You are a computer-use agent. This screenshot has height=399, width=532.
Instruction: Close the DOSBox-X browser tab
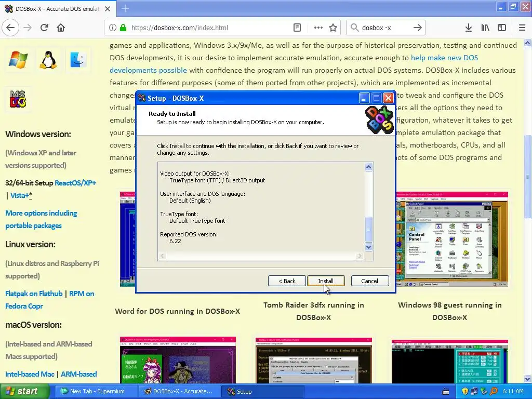(108, 9)
